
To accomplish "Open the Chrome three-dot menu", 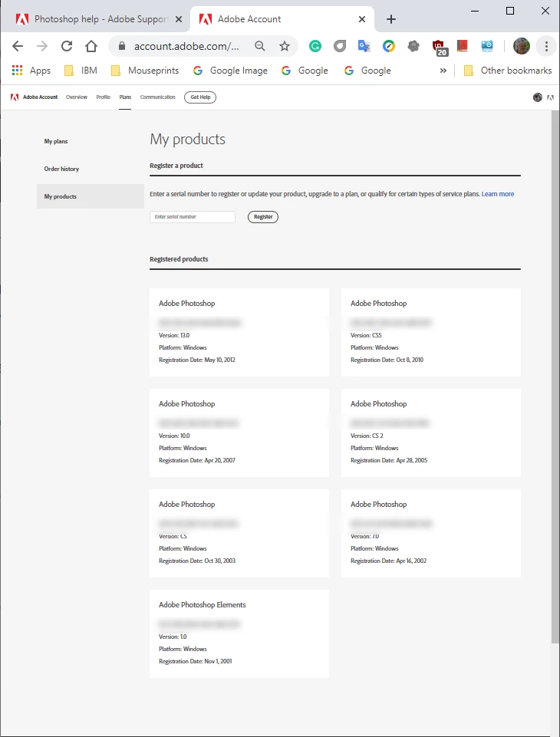I will [546, 46].
